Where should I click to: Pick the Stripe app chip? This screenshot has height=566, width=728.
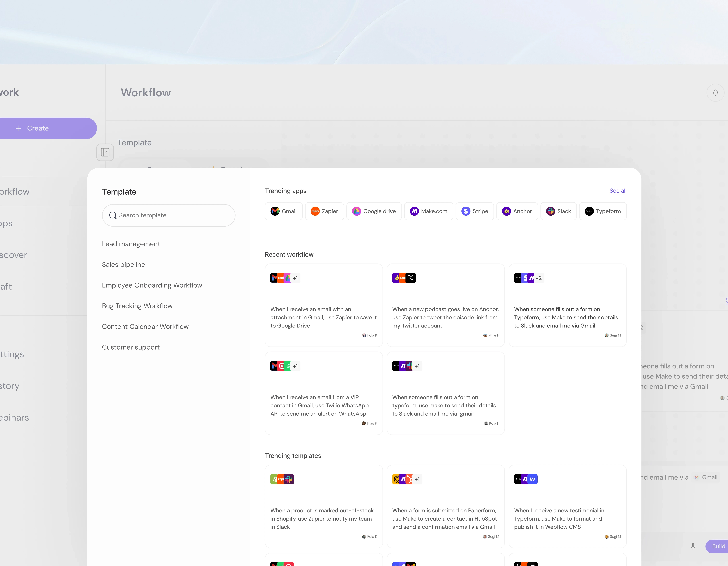pos(475,211)
